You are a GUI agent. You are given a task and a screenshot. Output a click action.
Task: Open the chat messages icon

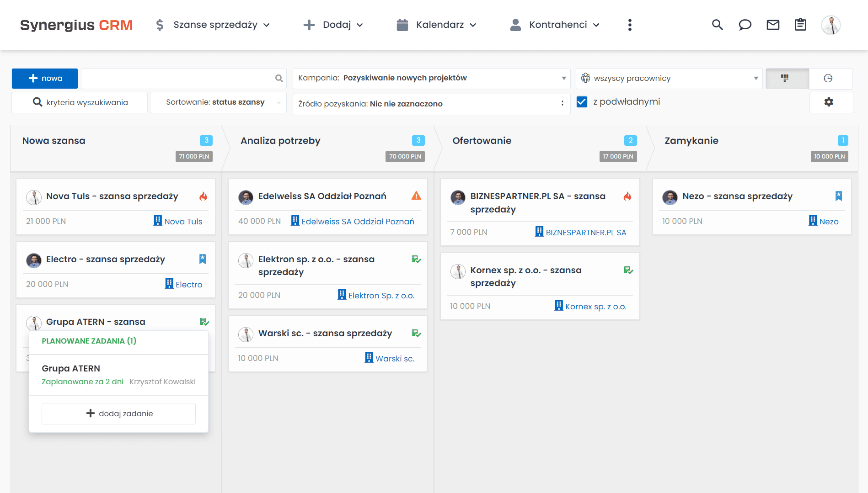pyautogui.click(x=745, y=25)
